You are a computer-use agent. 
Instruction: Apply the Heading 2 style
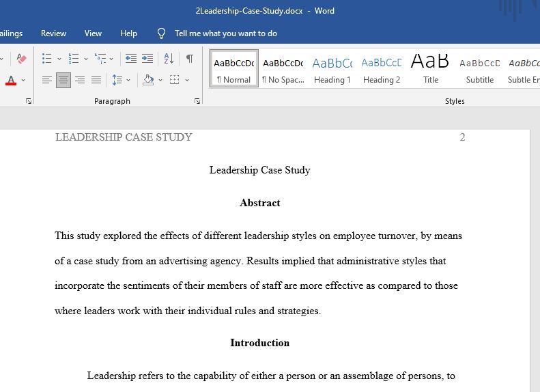click(x=382, y=68)
